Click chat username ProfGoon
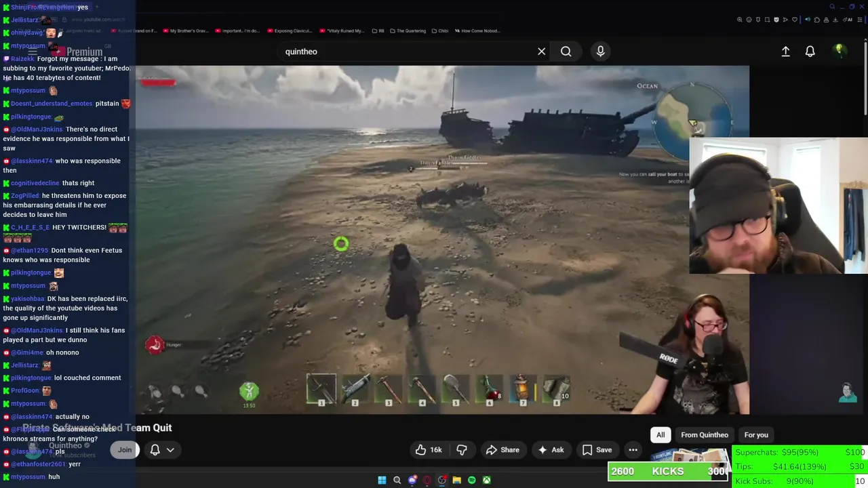 (x=25, y=391)
